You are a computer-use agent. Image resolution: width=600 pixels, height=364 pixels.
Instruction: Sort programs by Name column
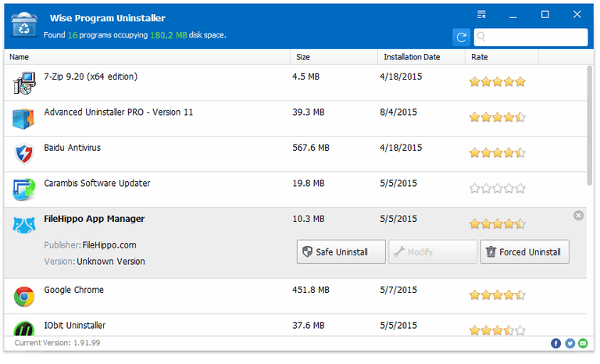point(148,57)
